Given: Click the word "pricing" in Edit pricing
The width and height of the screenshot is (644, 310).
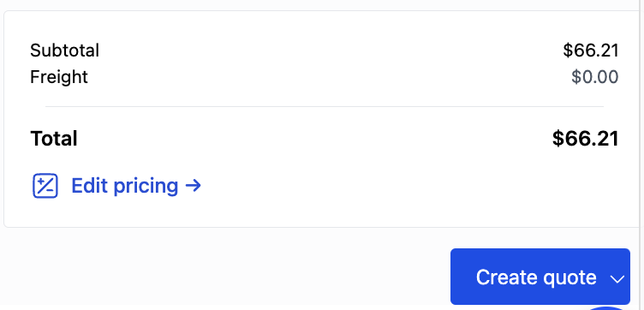Looking at the screenshot, I should point(146,187).
